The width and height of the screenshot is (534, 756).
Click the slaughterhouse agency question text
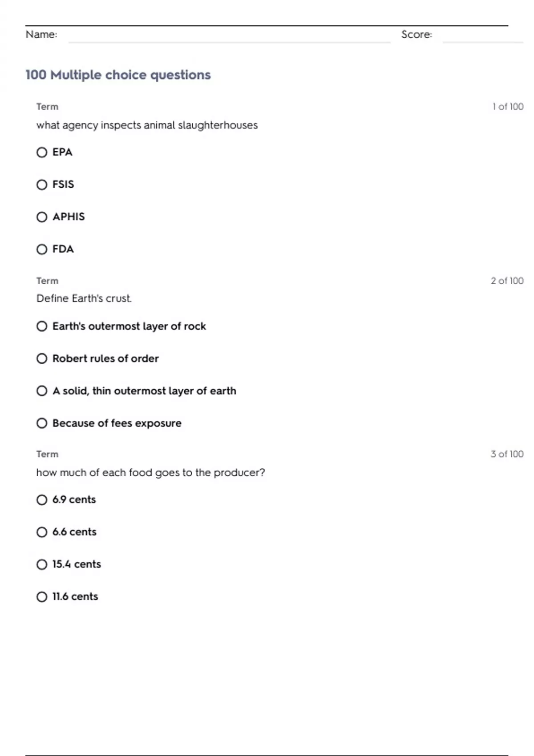147,125
